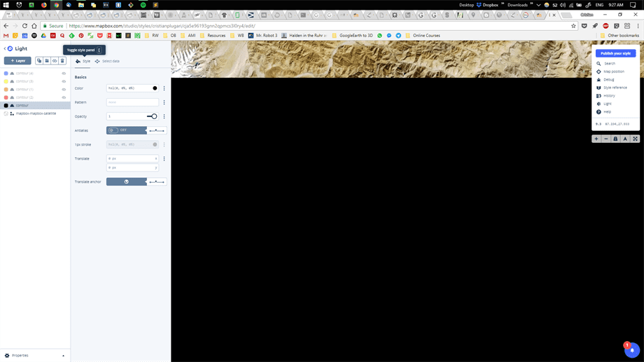The image size is (644, 362).
Task: Toggle the Translate anchor map/viewport switch
Action: (x=127, y=181)
